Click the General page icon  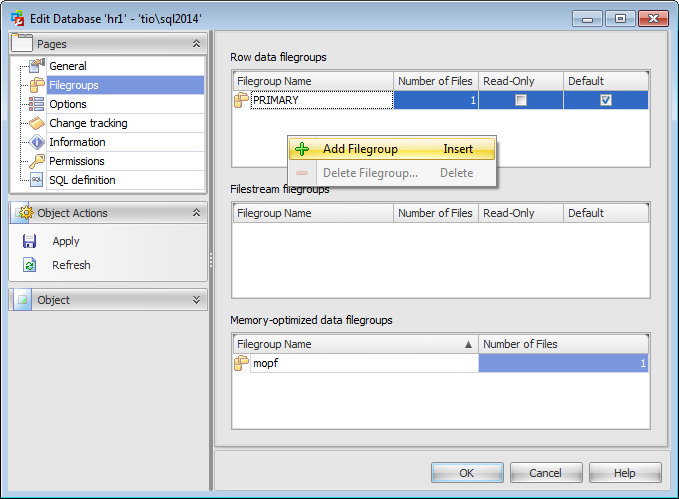[37, 66]
